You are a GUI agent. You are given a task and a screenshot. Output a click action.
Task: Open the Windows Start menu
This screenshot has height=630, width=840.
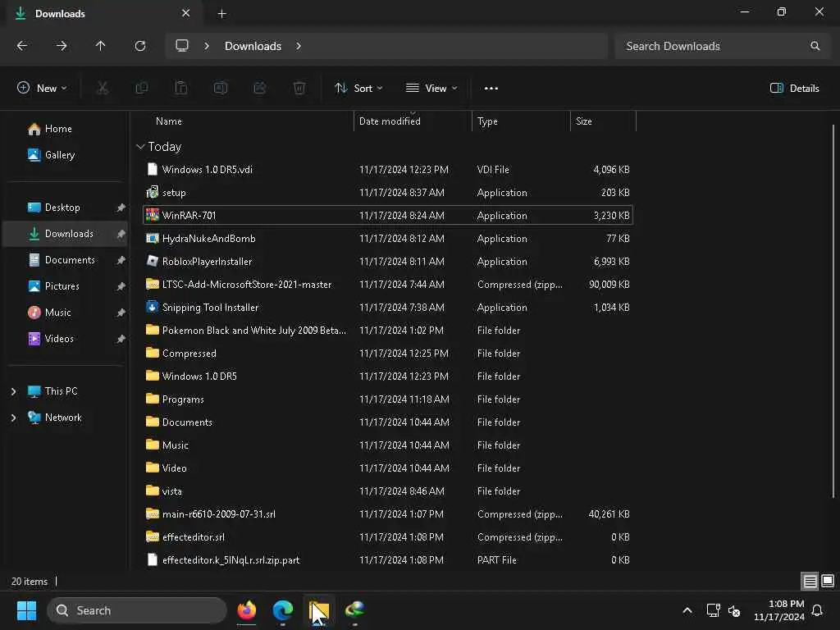click(x=26, y=610)
